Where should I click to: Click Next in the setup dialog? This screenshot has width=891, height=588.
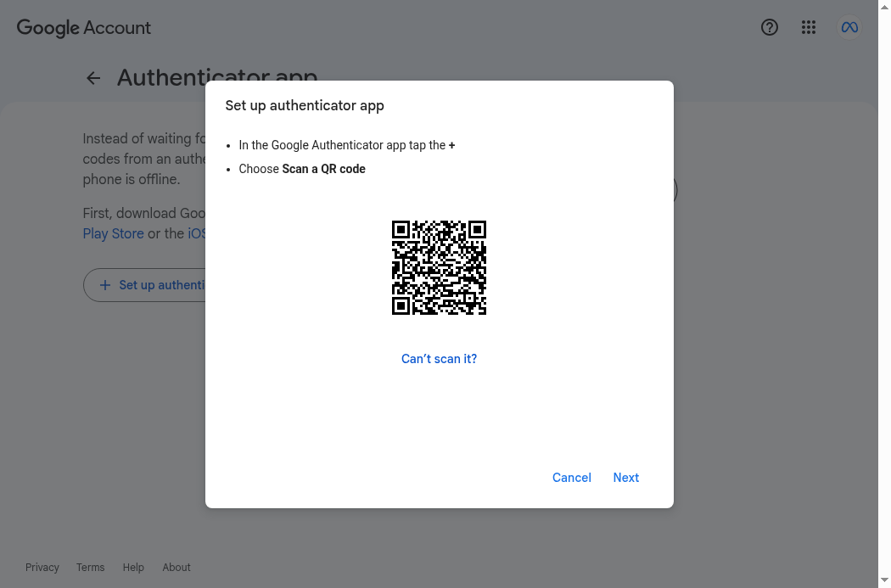(x=625, y=478)
